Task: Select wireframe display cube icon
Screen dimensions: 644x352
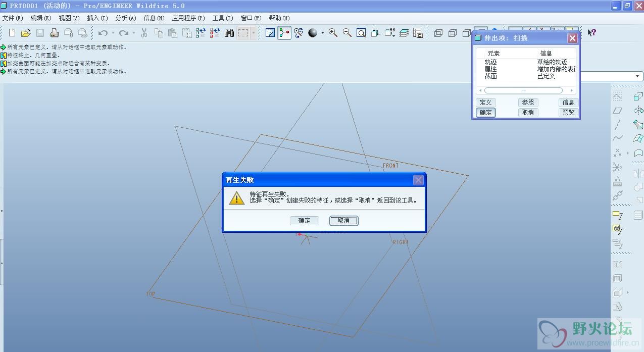Action: point(438,33)
